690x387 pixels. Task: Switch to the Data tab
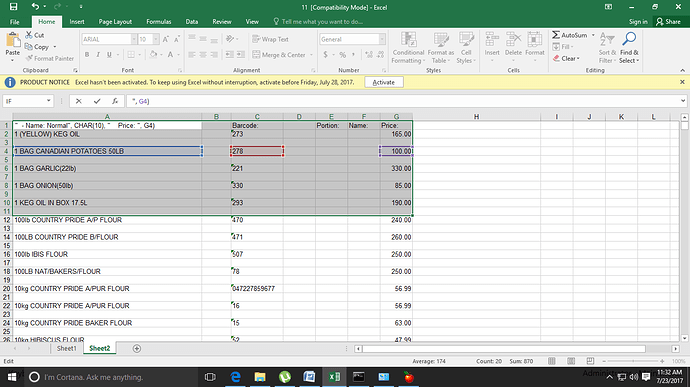(191, 22)
